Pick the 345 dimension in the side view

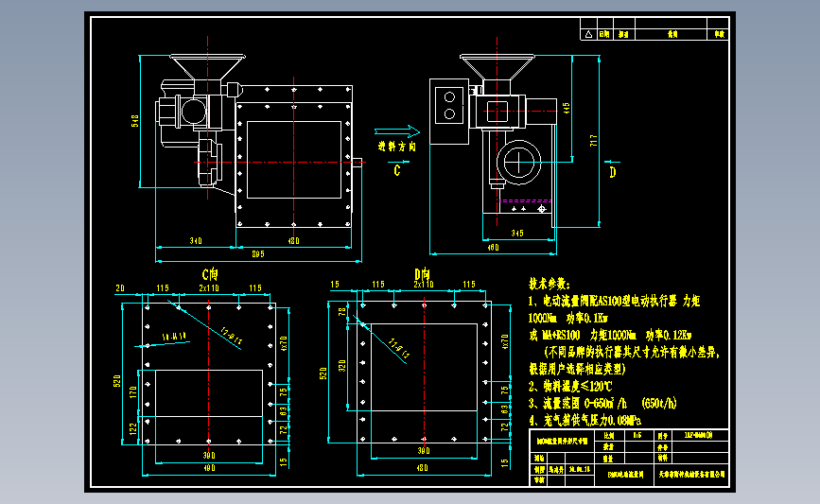[517, 234]
